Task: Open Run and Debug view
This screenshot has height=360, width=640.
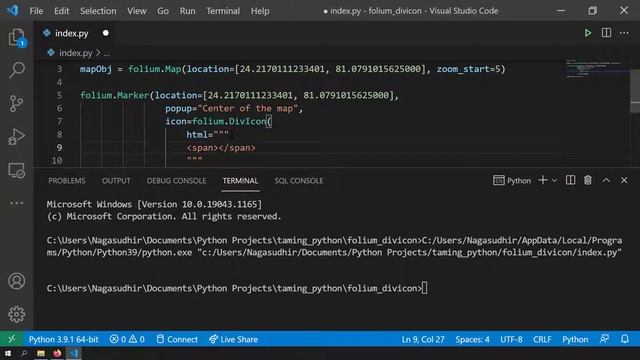Action: pos(16,137)
